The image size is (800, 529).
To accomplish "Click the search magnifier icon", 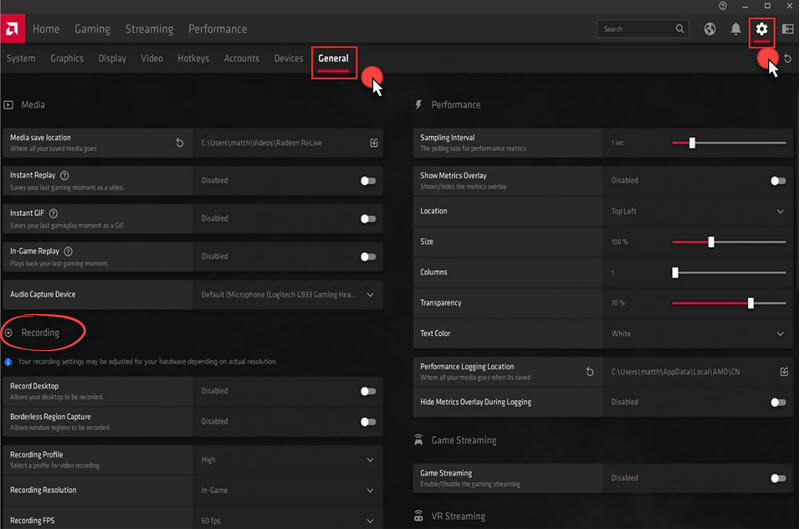I will click(680, 29).
